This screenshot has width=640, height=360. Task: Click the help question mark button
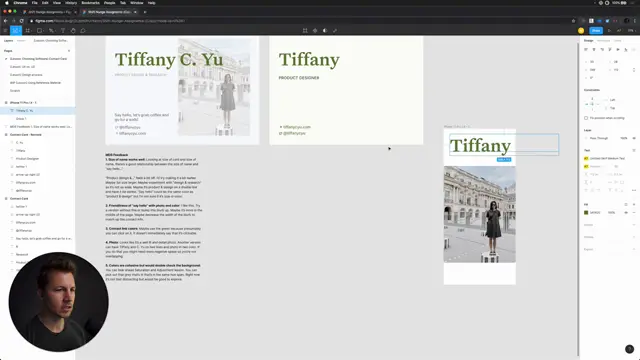pos(629,349)
